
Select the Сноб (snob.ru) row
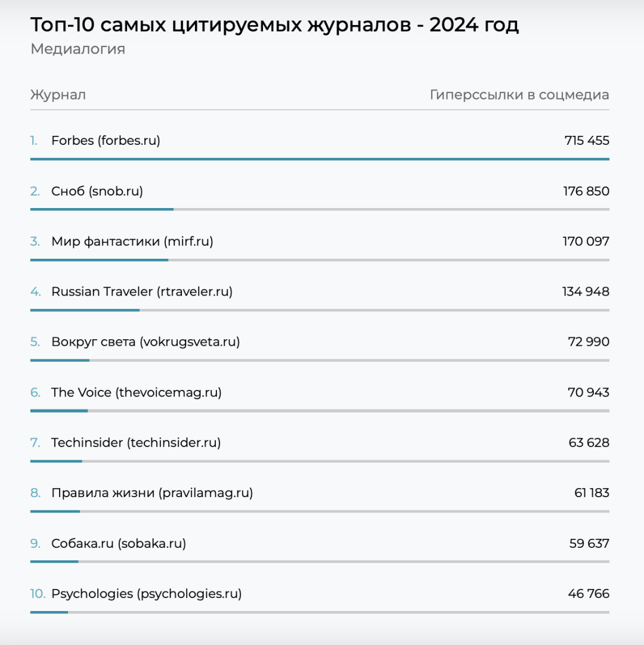coord(97,191)
